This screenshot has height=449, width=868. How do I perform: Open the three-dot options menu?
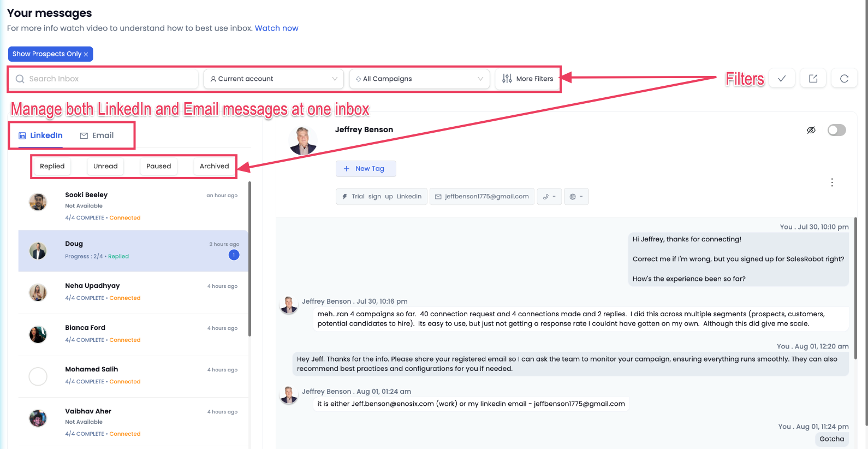tap(832, 182)
